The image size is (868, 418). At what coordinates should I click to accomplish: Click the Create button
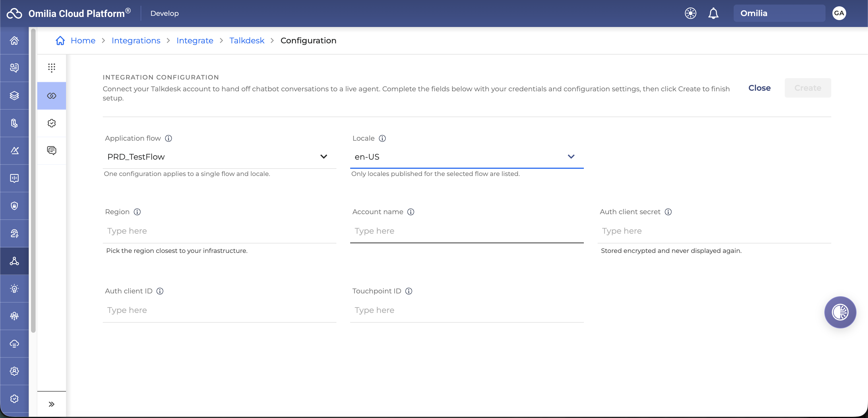[808, 88]
